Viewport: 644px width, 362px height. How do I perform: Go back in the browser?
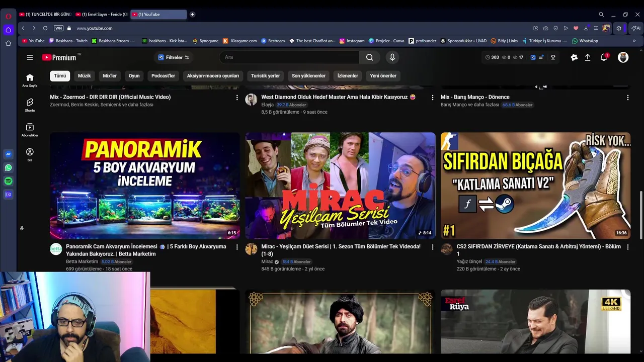[x=23, y=28]
